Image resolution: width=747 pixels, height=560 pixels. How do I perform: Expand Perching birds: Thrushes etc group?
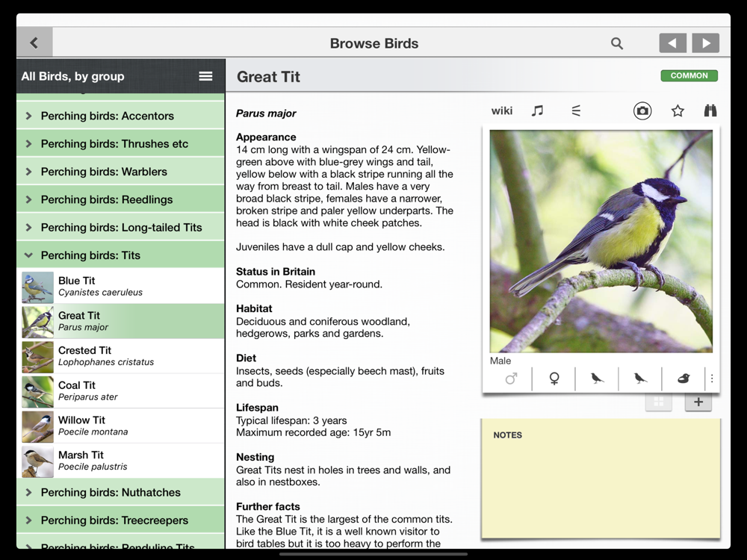[x=120, y=144]
